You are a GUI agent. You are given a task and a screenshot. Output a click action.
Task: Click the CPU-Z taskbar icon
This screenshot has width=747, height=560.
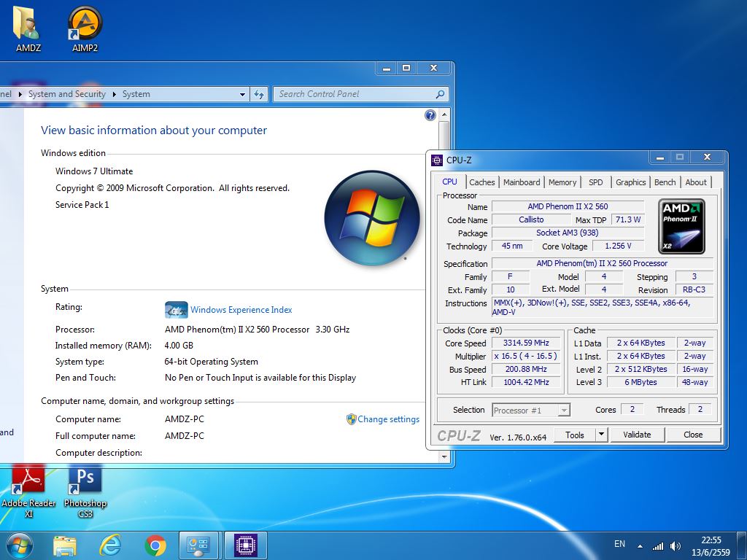[245, 545]
